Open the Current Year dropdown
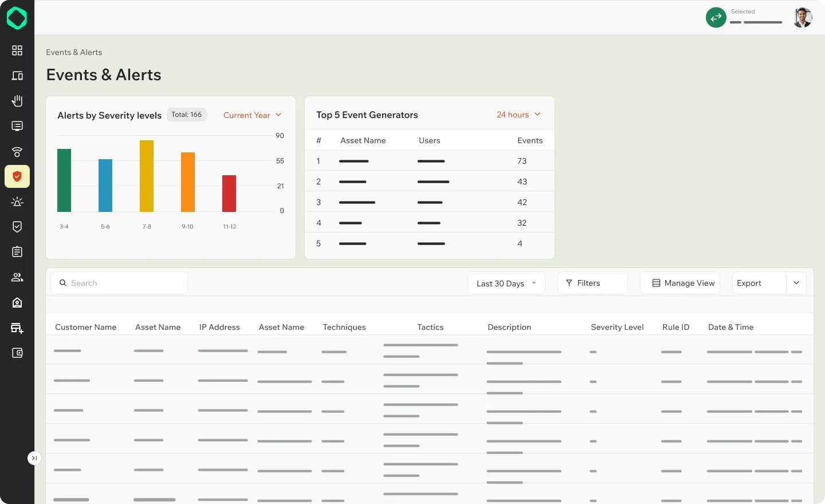825x504 pixels. pos(253,115)
